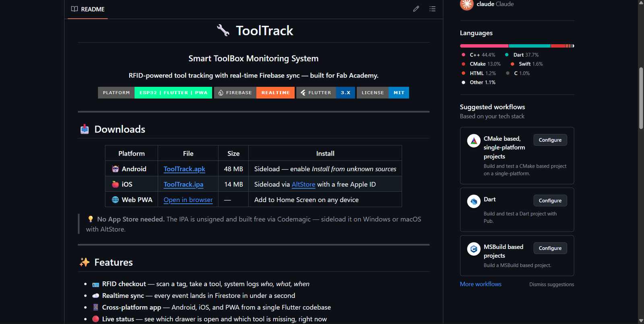Click the pink C++ segment of language bar

484,46
